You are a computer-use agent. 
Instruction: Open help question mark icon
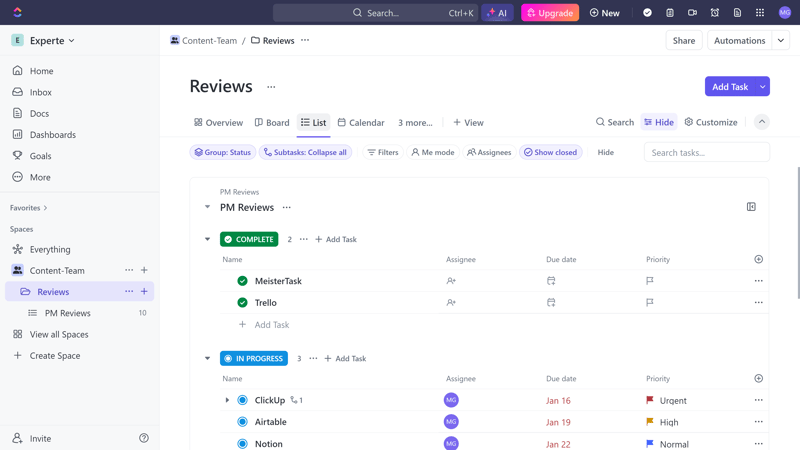(144, 438)
